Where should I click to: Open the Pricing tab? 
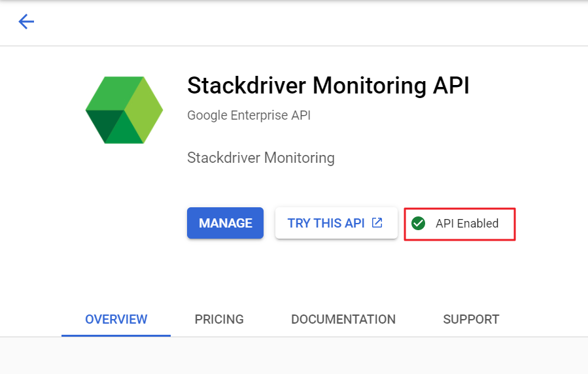[219, 319]
